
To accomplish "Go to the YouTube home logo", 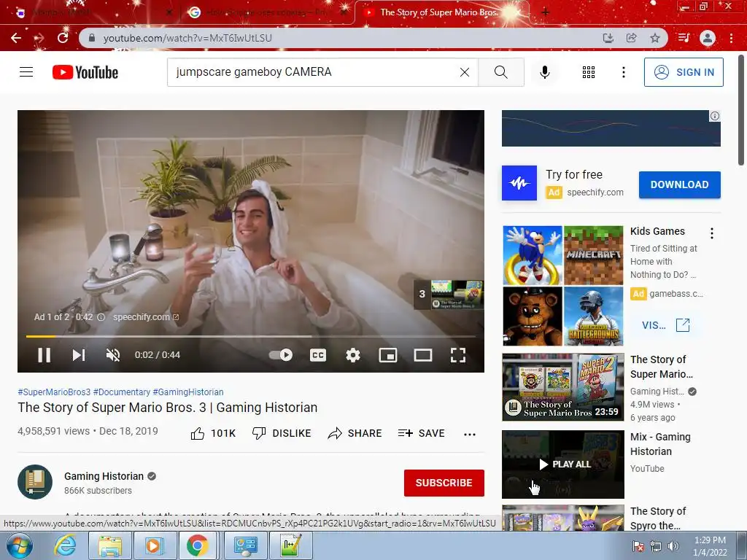I will tap(85, 72).
